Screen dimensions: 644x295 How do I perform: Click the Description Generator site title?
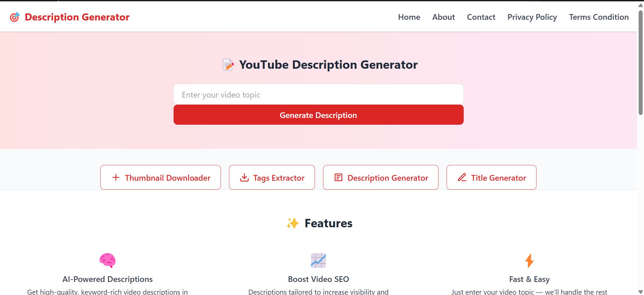77,17
